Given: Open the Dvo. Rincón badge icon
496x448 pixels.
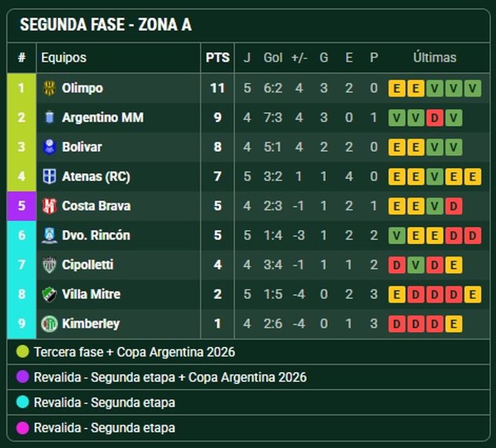Looking at the screenshot, I should tap(50, 235).
